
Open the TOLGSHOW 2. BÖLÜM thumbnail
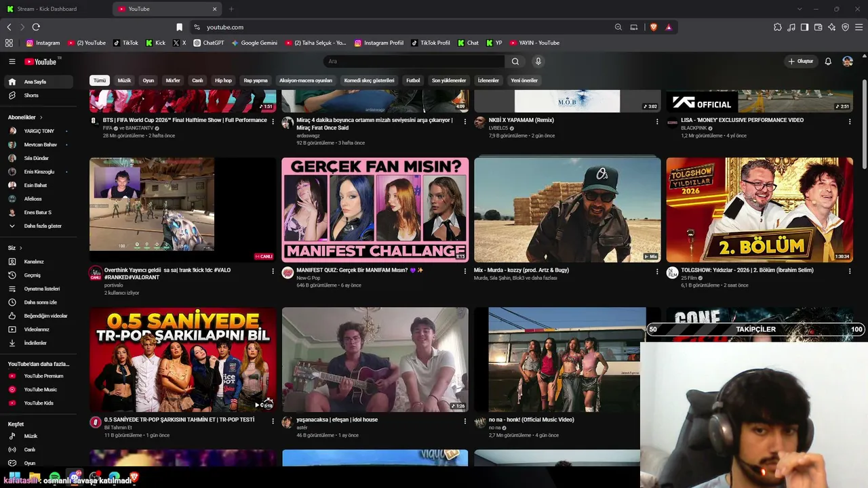point(759,210)
